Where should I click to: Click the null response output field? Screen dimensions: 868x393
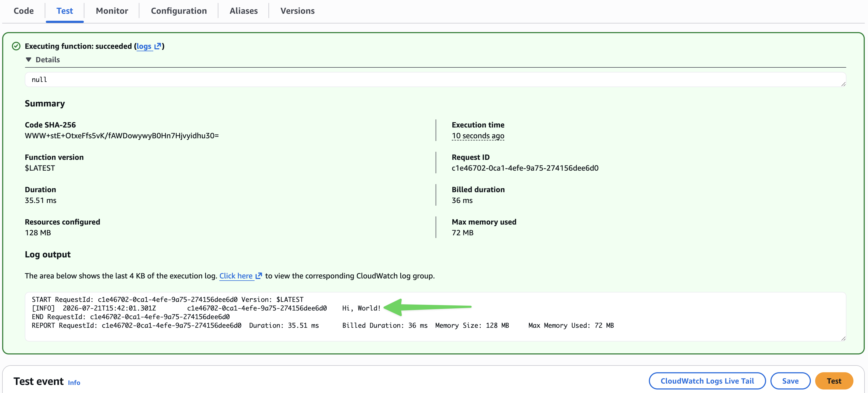[435, 80]
